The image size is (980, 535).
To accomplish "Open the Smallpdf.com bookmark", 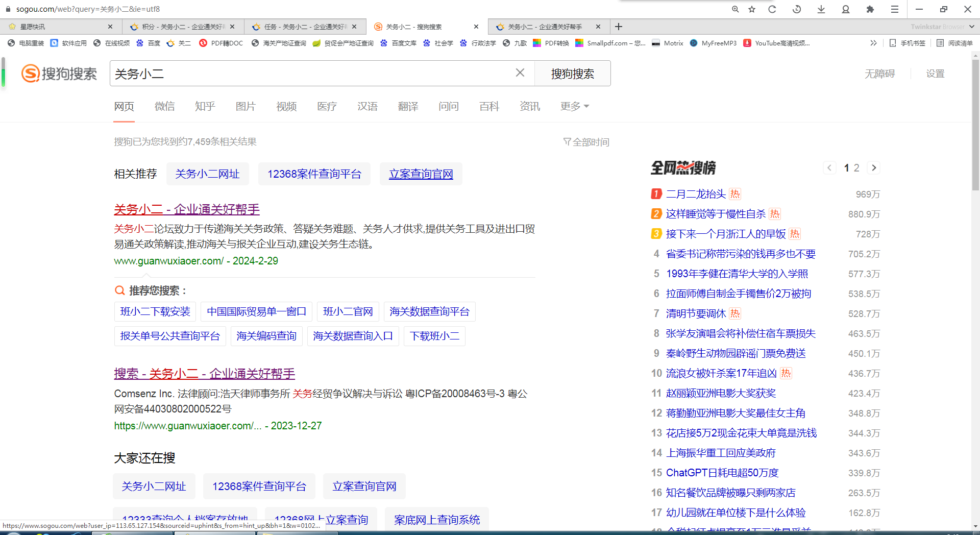I will coord(610,43).
